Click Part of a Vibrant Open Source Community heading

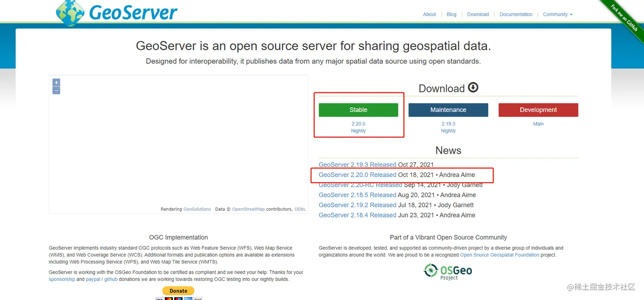tap(448, 237)
